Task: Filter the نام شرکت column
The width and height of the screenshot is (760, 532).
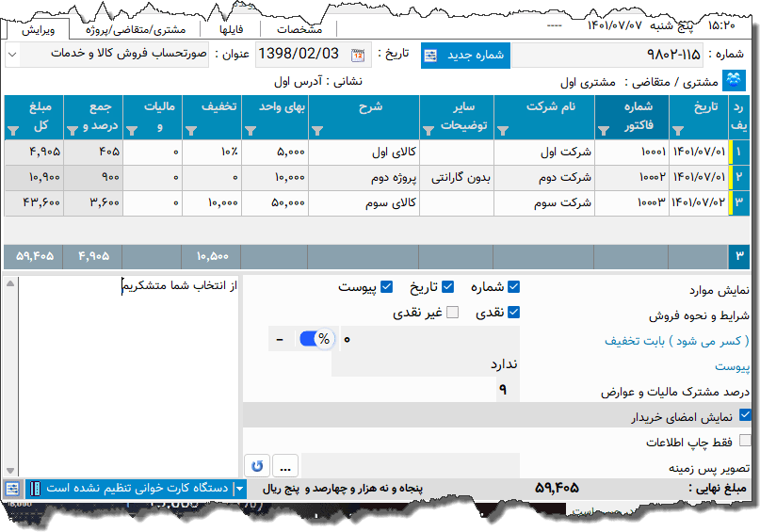Action: (503, 131)
